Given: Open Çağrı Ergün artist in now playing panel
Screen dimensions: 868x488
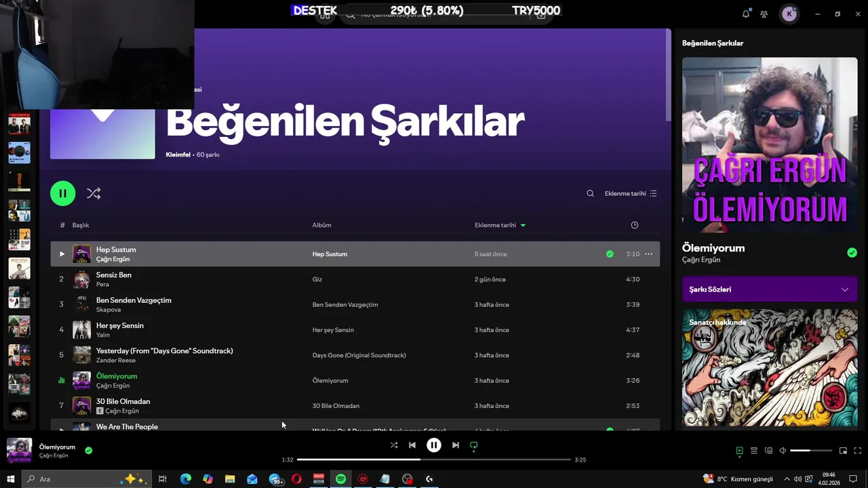Looking at the screenshot, I should click(701, 260).
